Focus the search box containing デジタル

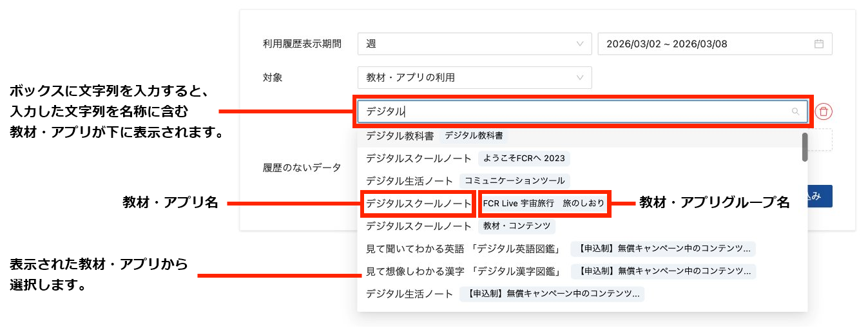point(574,111)
